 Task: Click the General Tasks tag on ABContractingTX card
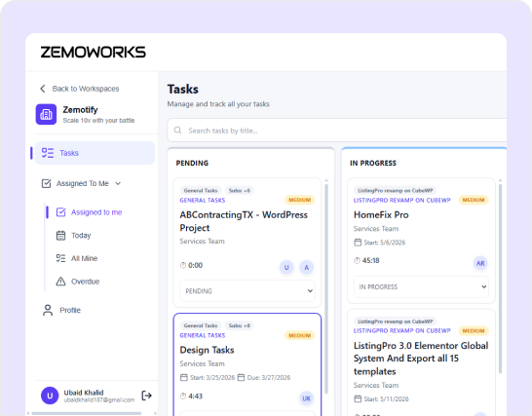coord(201,190)
